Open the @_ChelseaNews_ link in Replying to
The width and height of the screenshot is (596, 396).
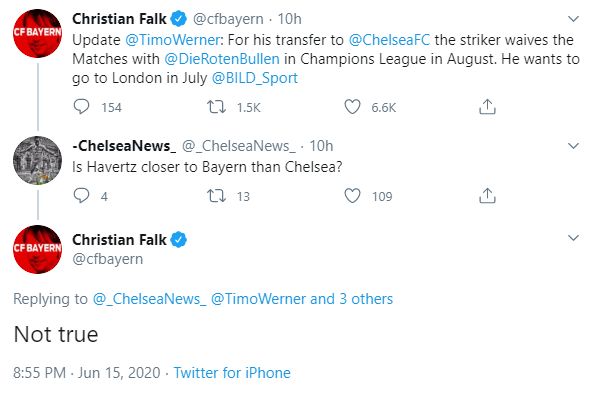tap(149, 299)
